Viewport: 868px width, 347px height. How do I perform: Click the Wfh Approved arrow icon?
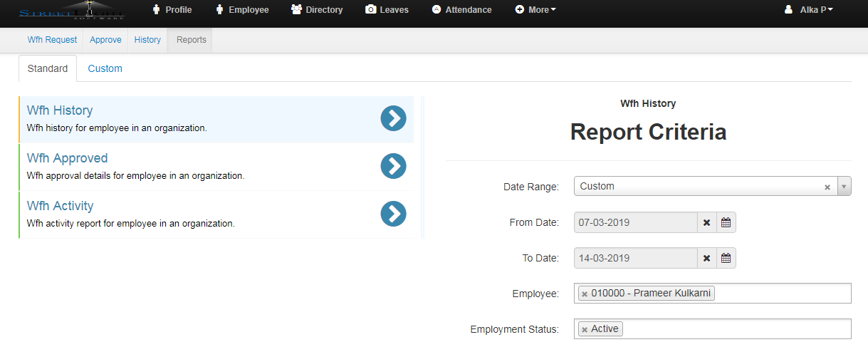(393, 166)
